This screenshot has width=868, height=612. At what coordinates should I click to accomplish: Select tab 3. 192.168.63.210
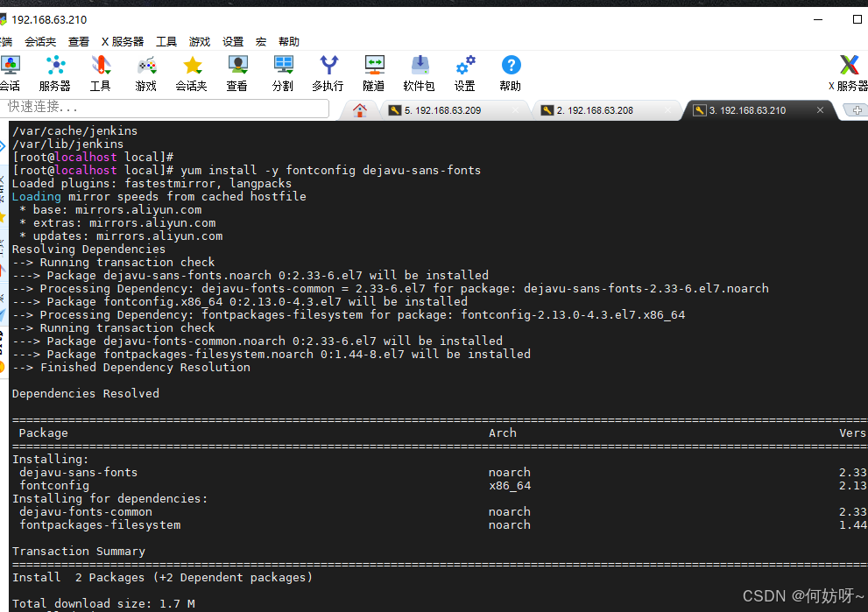pyautogui.click(x=747, y=110)
